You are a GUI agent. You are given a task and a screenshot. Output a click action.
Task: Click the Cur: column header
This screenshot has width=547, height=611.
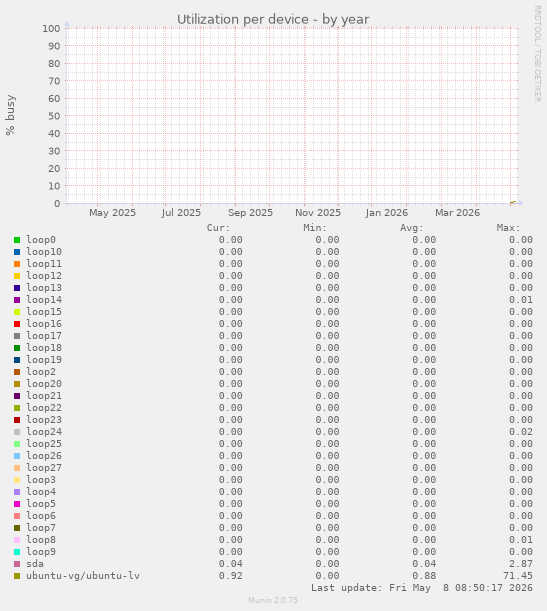tap(218, 228)
